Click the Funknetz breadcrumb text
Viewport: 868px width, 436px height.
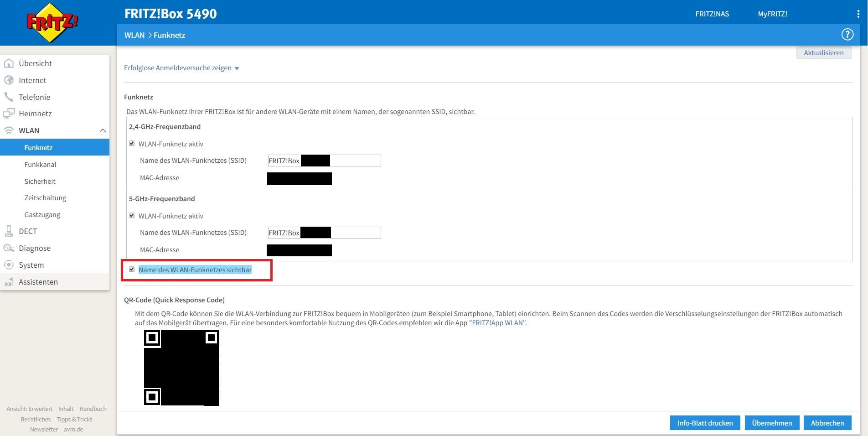pos(170,35)
